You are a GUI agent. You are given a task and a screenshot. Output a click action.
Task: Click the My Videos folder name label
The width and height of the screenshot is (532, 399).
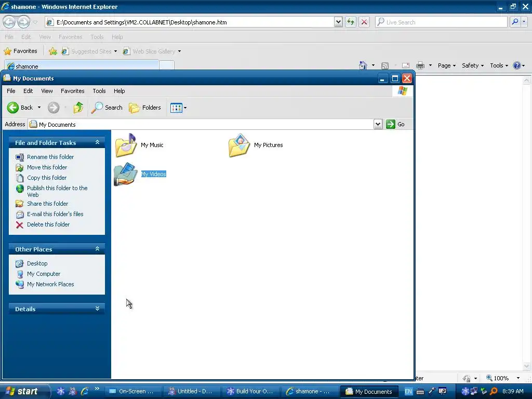click(x=153, y=174)
